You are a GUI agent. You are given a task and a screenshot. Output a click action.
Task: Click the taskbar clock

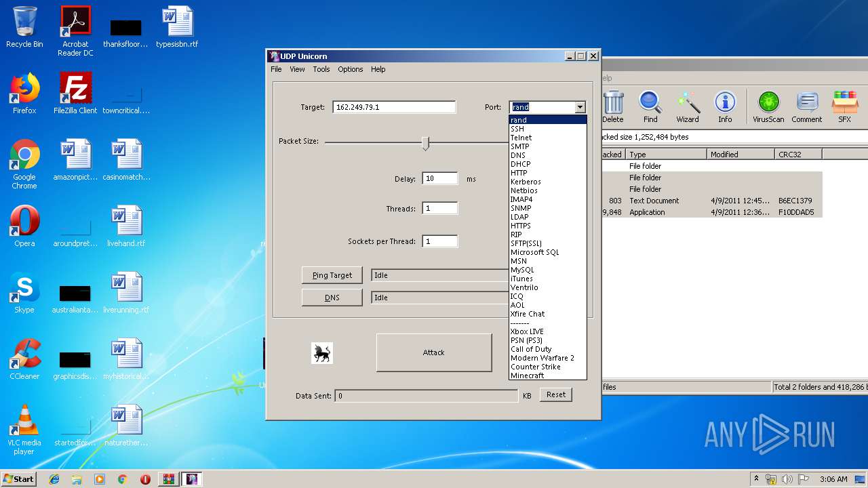(833, 479)
